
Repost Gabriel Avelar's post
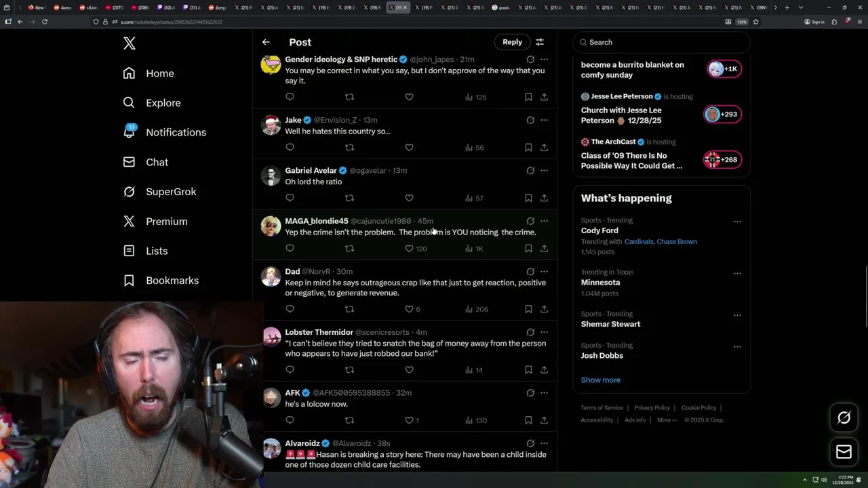pos(349,198)
